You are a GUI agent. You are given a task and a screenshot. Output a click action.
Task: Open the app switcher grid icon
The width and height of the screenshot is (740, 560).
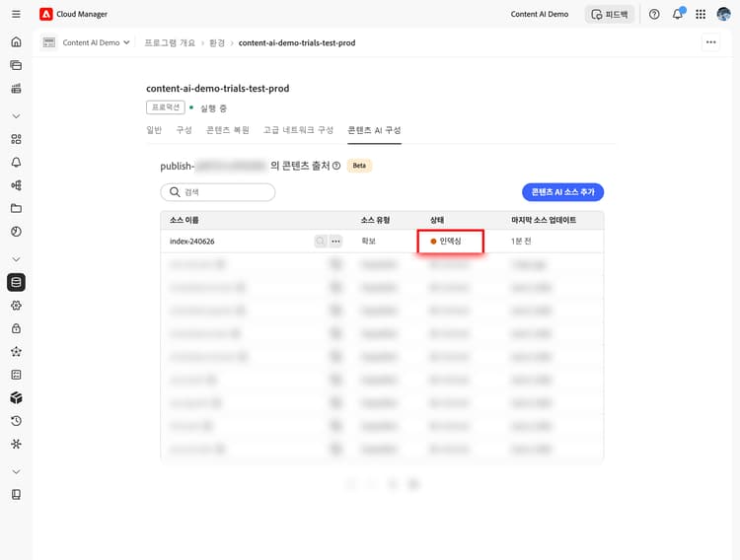(701, 14)
